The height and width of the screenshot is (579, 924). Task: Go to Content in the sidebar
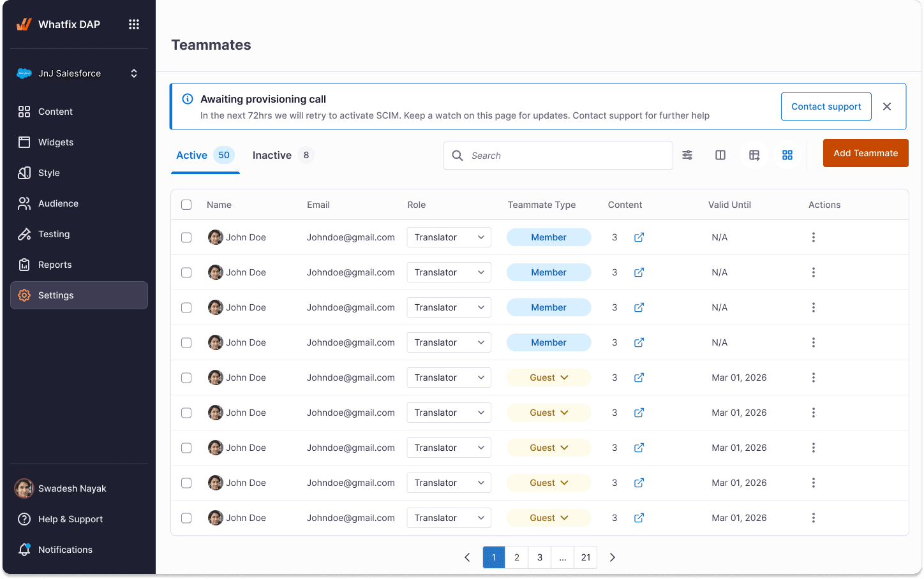coord(79,112)
